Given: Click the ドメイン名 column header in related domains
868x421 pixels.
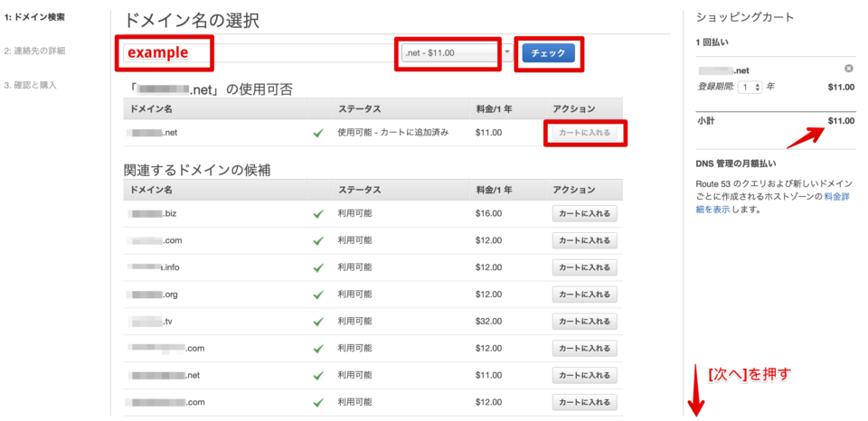Looking at the screenshot, I should tap(151, 190).
